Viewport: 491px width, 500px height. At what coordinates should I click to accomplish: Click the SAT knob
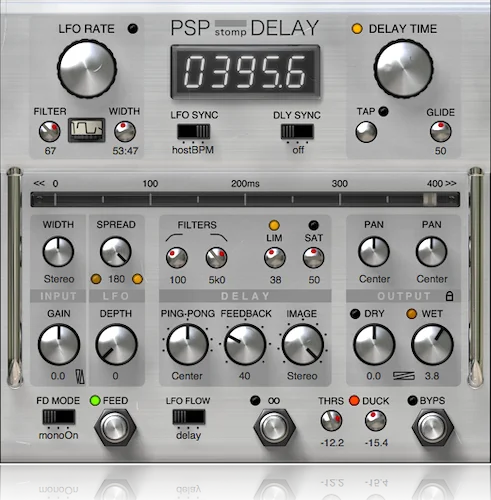click(x=313, y=258)
